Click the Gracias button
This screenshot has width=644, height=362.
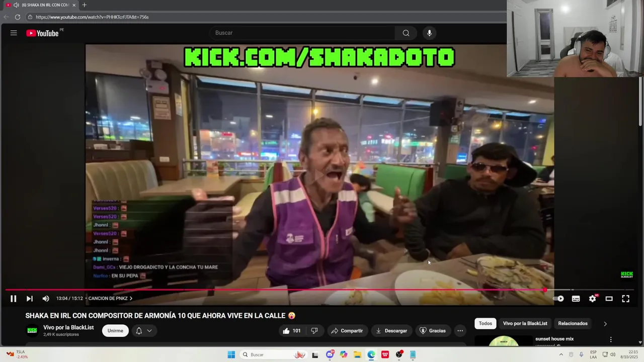[x=433, y=331]
